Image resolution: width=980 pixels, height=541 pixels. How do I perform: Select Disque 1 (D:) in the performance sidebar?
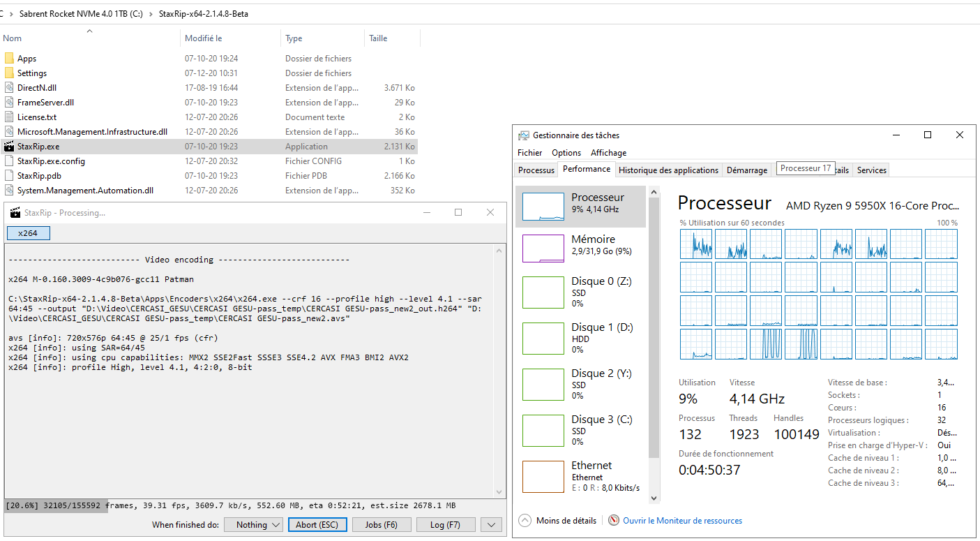(x=580, y=338)
